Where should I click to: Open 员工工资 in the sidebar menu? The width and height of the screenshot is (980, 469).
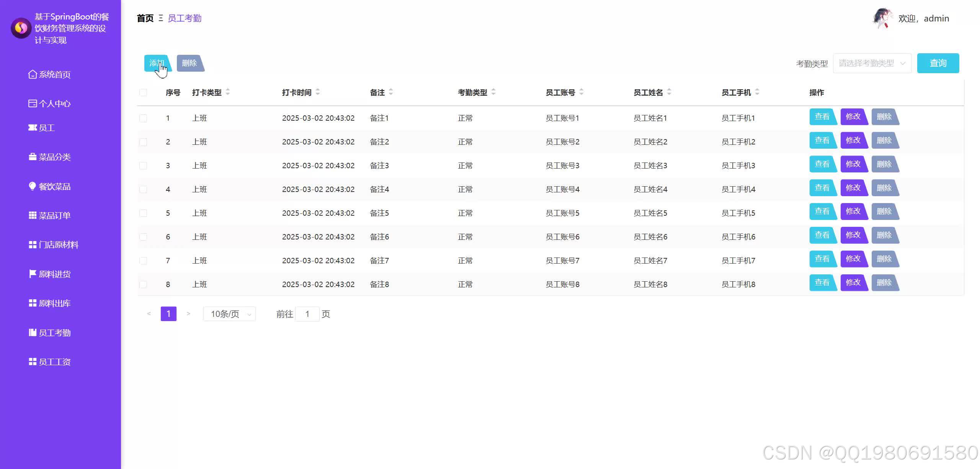54,362
